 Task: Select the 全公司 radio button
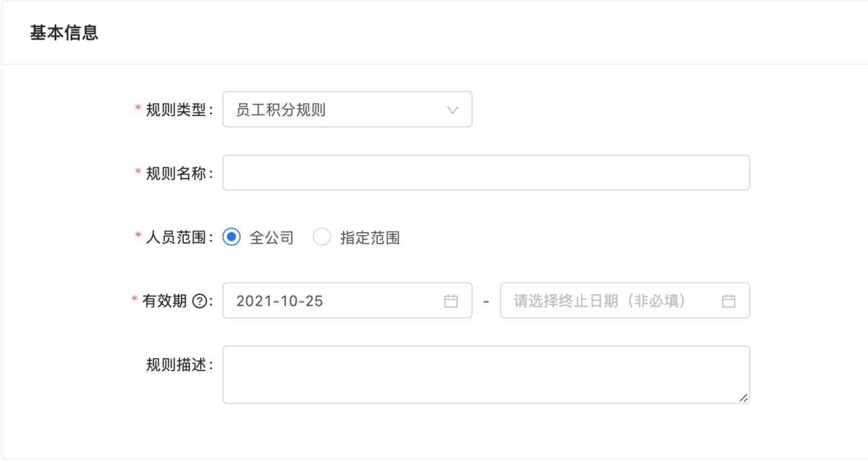[x=231, y=237]
